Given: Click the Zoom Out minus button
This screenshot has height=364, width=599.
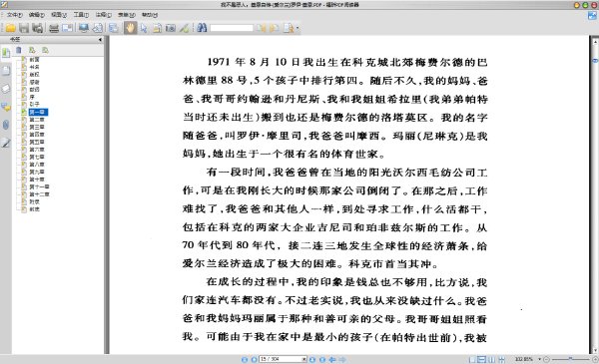Looking at the screenshot, I should [x=546, y=359].
